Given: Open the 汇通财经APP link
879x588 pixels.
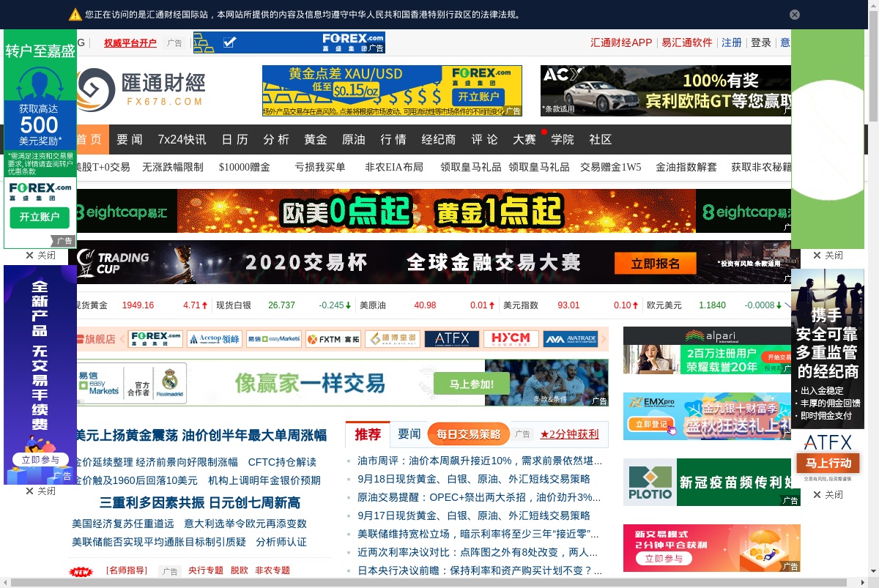Looking at the screenshot, I should [x=621, y=42].
